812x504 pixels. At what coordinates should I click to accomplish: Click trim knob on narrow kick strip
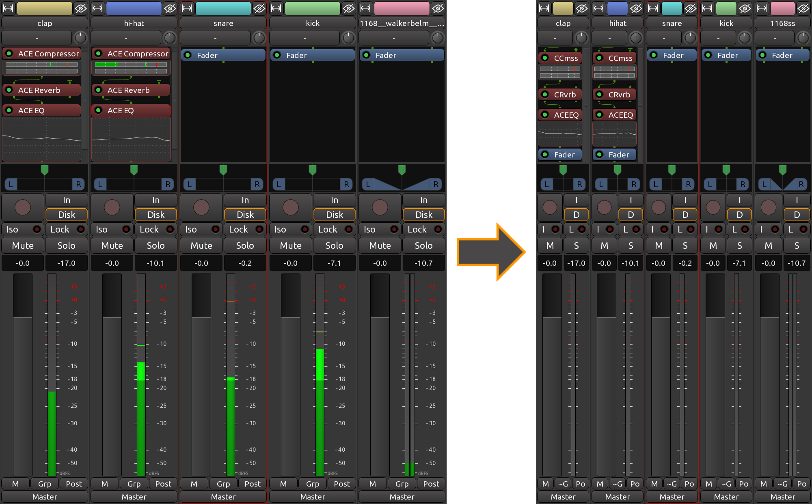click(x=745, y=38)
